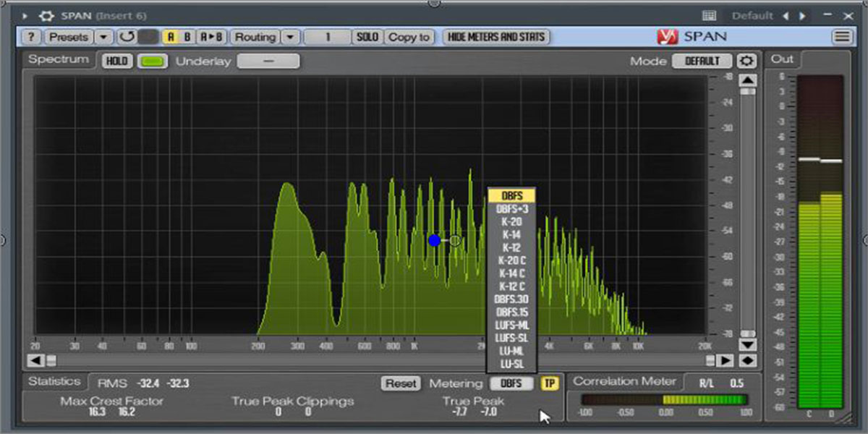Click the horizontal scroll right arrow
Image resolution: width=868 pixels, height=434 pixels.
pyautogui.click(x=725, y=360)
